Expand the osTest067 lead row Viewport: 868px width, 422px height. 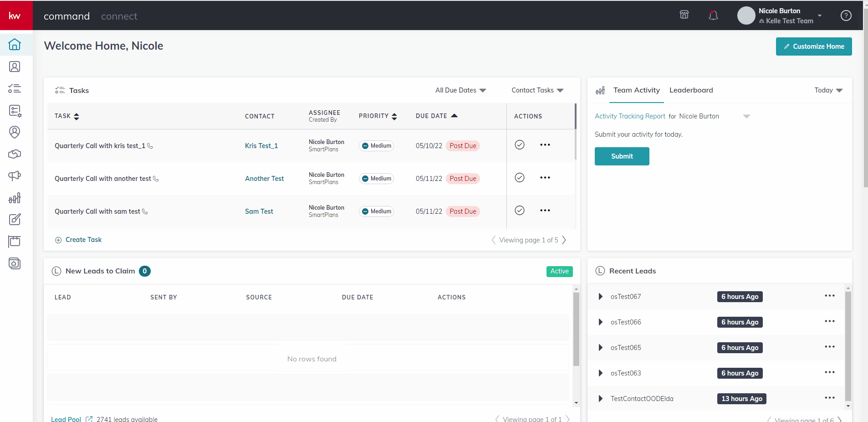pyautogui.click(x=601, y=297)
